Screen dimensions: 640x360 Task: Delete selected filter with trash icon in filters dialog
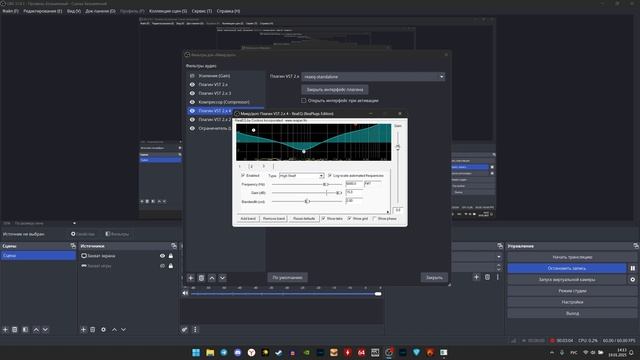[201, 278]
